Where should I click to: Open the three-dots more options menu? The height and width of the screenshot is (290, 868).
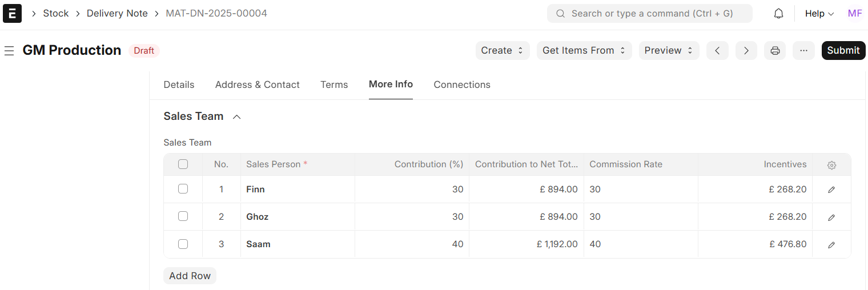coord(803,50)
